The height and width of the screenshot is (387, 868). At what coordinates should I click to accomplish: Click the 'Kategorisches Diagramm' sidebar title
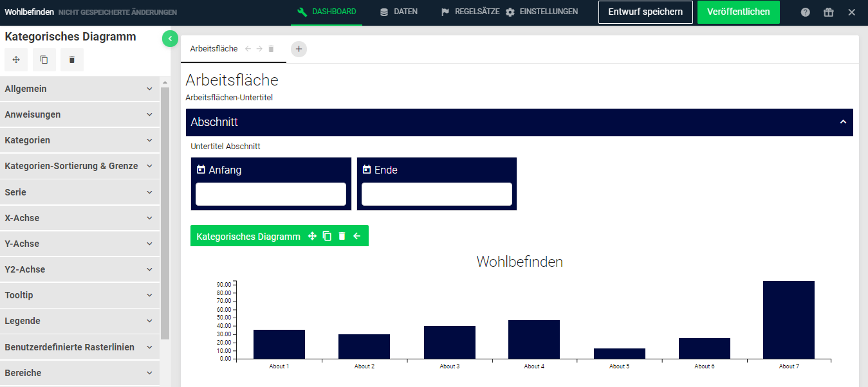pyautogui.click(x=70, y=37)
